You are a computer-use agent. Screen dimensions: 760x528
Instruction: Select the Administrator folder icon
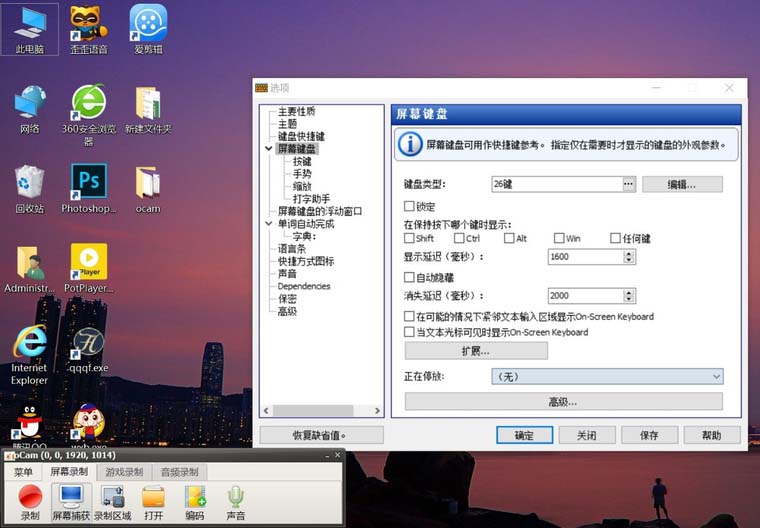click(30, 269)
